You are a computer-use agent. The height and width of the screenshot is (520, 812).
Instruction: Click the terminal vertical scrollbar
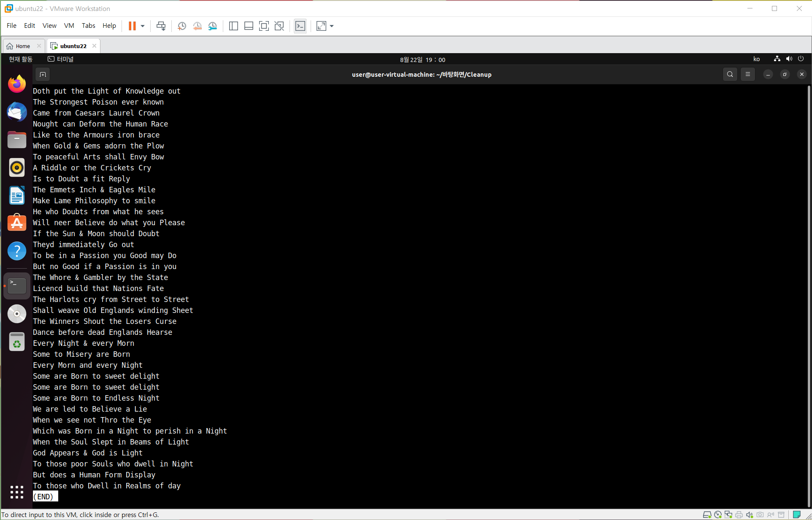809,295
